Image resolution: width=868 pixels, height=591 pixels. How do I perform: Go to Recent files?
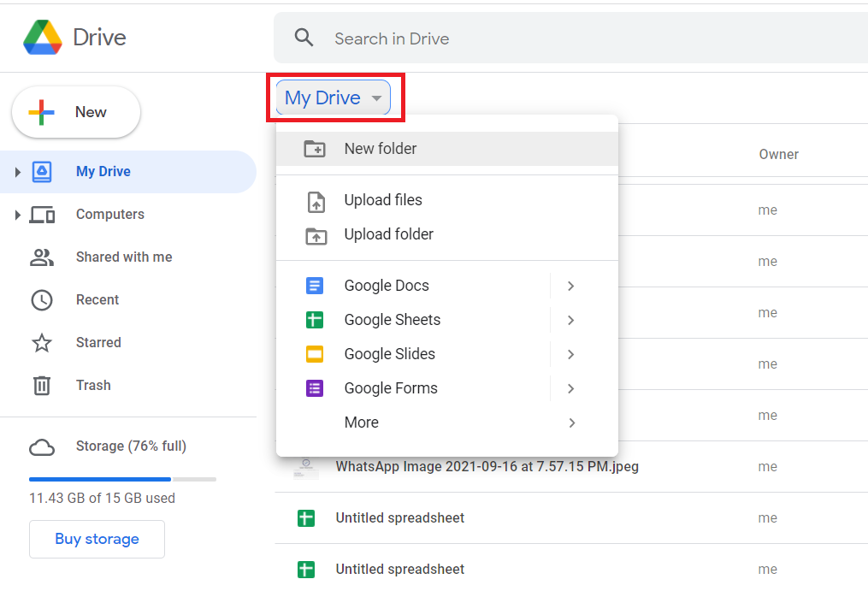128,299
